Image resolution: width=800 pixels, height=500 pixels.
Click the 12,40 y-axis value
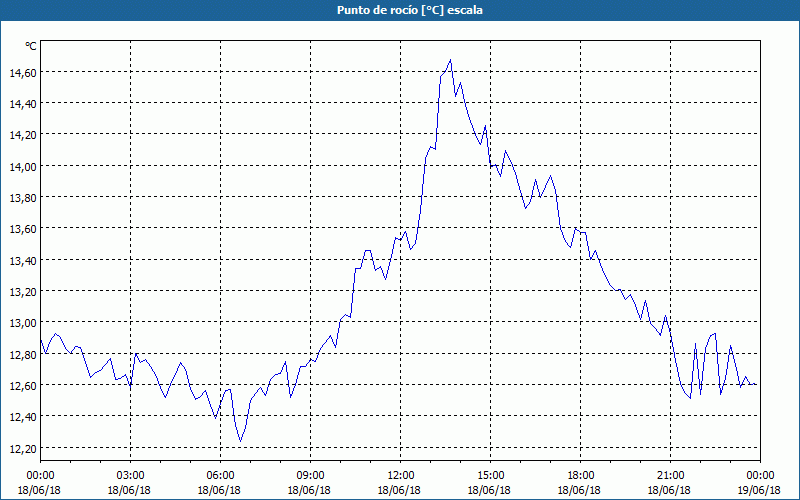23,417
